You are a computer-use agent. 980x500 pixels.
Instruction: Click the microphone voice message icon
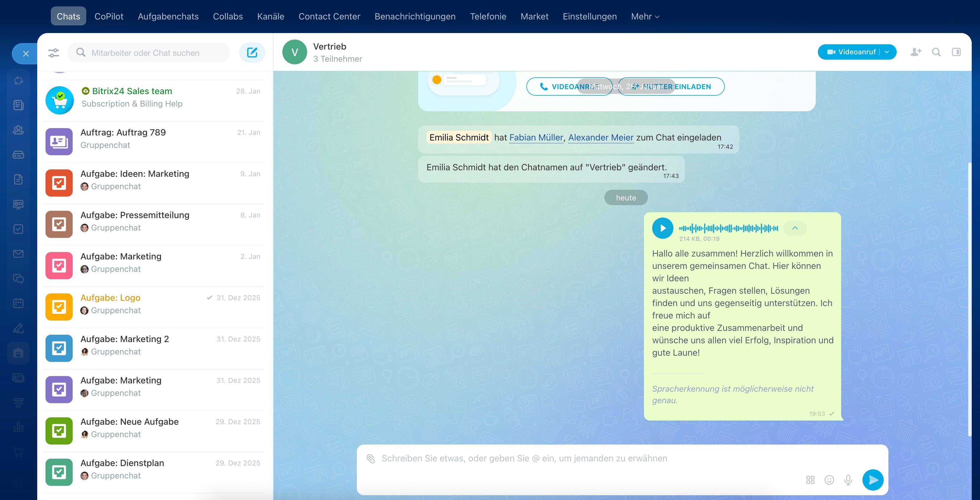pyautogui.click(x=848, y=480)
